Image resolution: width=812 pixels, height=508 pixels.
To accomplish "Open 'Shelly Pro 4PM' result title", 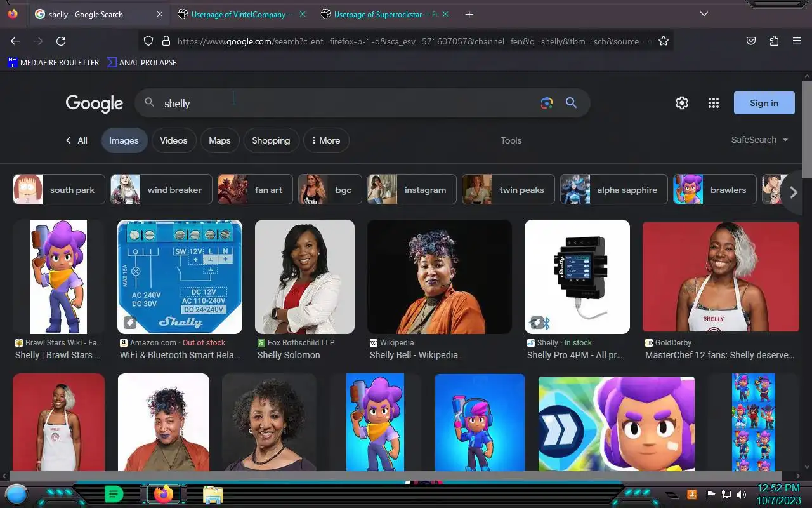I will (575, 355).
